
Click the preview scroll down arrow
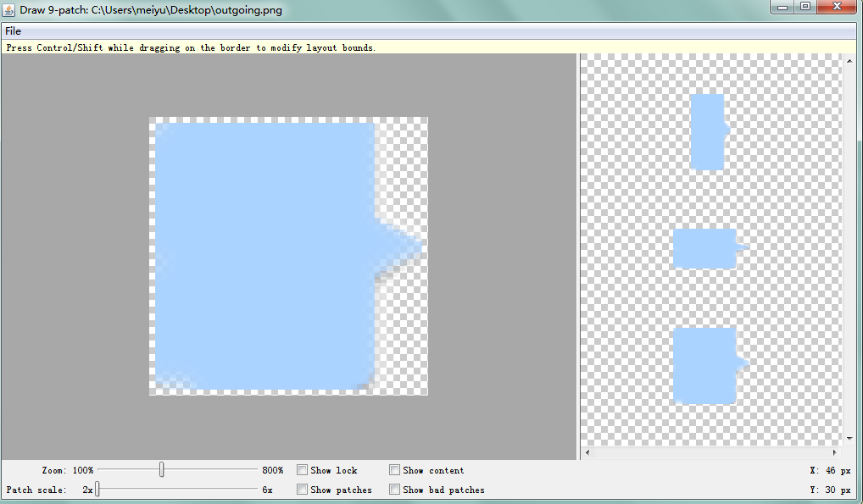click(x=849, y=439)
